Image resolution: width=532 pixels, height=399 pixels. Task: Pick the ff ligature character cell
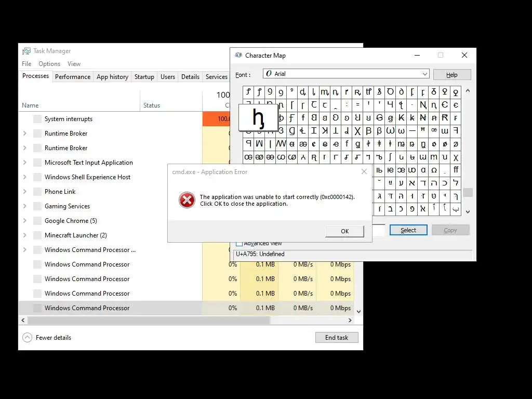[x=456, y=170]
